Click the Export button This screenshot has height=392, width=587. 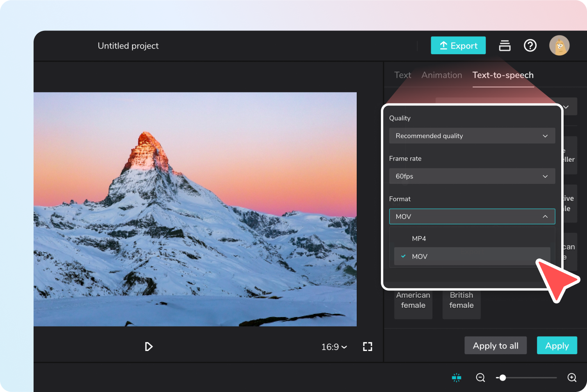pyautogui.click(x=458, y=45)
